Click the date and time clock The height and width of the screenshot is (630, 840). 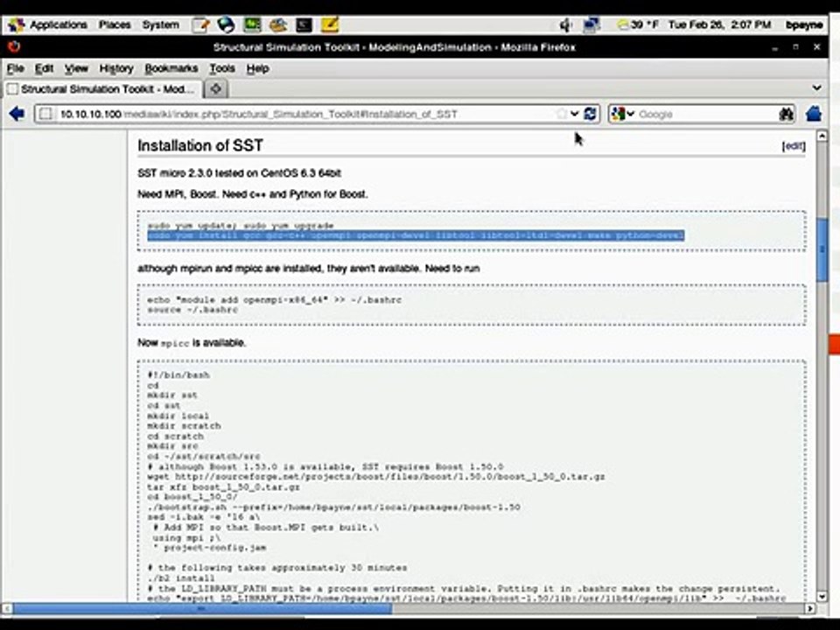tap(719, 24)
